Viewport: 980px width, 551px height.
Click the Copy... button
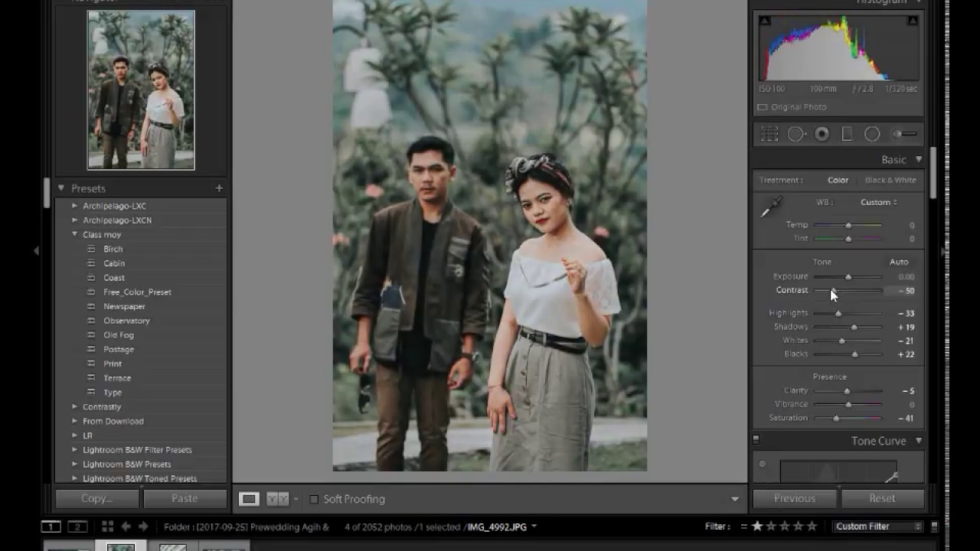97,499
